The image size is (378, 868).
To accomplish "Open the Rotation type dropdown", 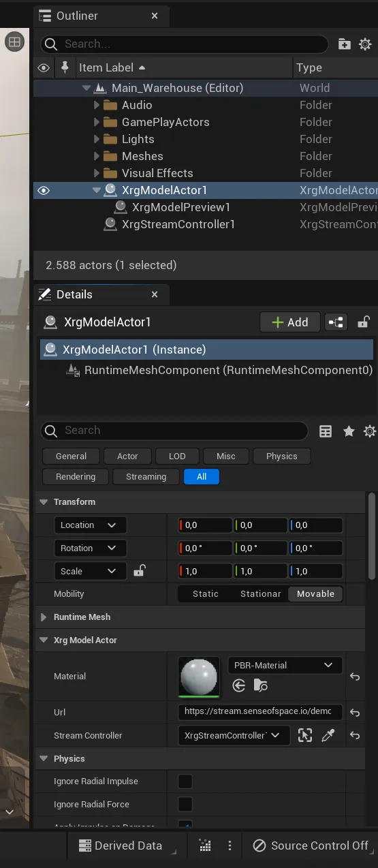I will click(x=90, y=548).
